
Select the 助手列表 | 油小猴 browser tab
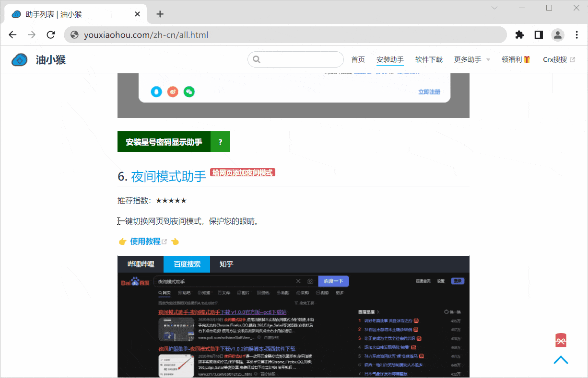pyautogui.click(x=76, y=14)
